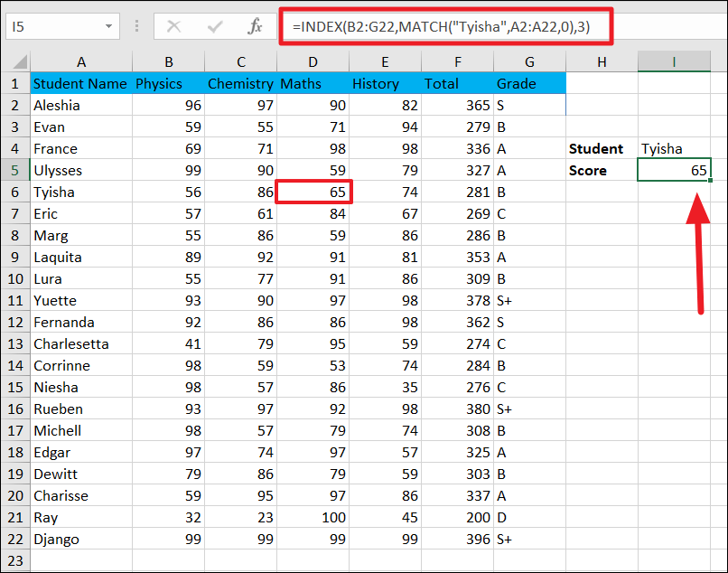Select the Score result cell showing 65

pyautogui.click(x=674, y=170)
